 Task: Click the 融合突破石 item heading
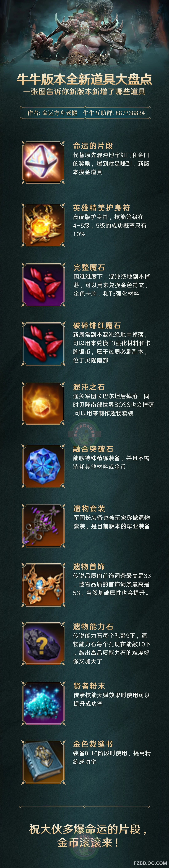93,449
